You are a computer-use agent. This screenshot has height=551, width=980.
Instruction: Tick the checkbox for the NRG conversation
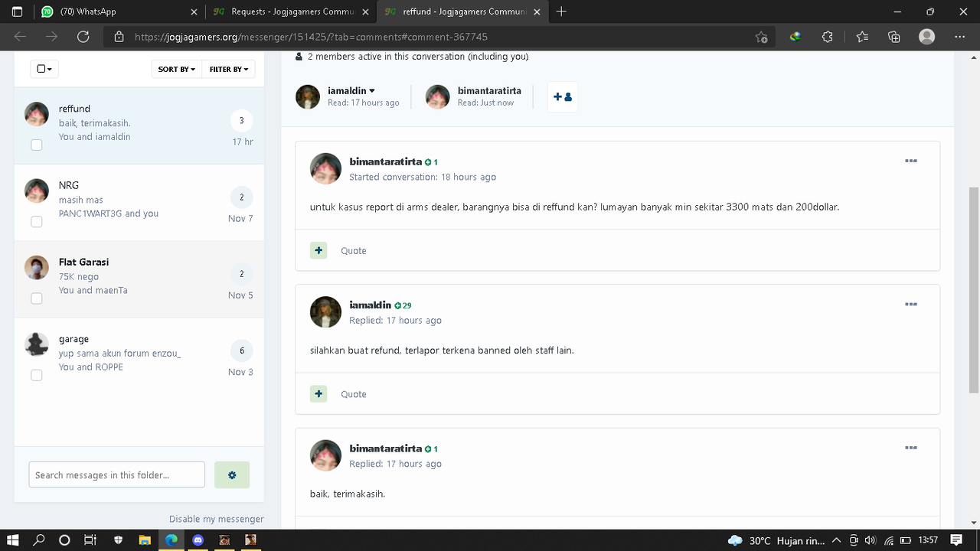(x=37, y=221)
